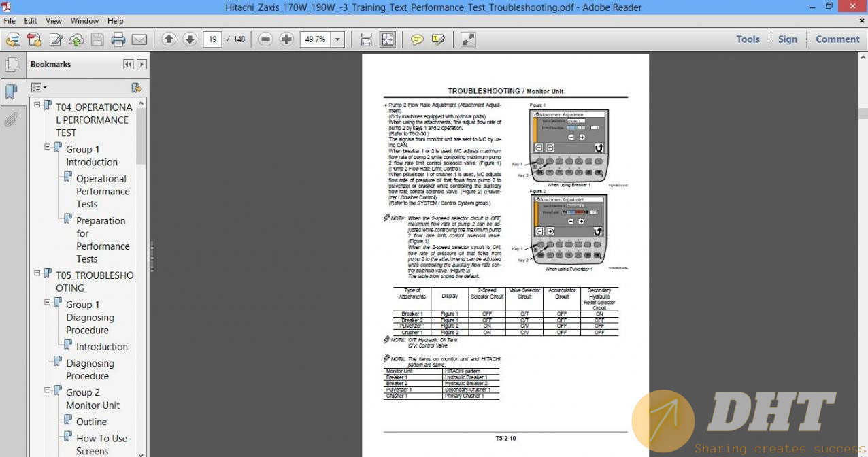The width and height of the screenshot is (868, 457).
Task: Click the 'T5-2-10' page footer number
Action: (505, 439)
